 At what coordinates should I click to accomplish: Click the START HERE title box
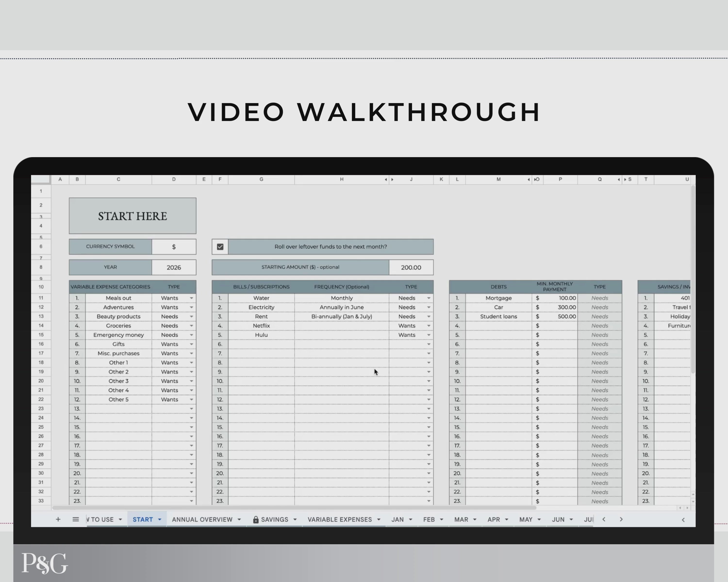[132, 216]
